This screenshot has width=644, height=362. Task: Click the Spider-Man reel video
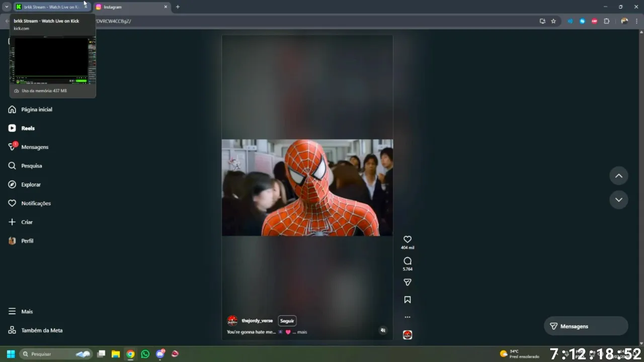(x=307, y=188)
